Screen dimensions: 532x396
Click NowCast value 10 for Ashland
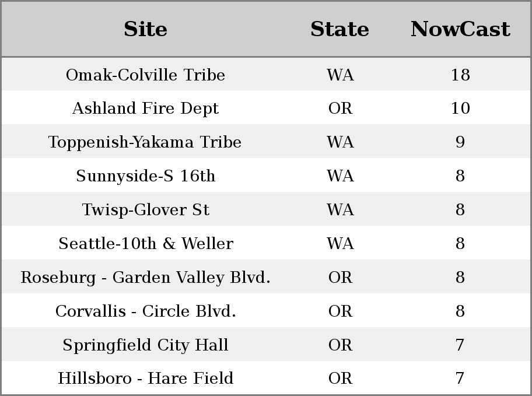pos(460,108)
